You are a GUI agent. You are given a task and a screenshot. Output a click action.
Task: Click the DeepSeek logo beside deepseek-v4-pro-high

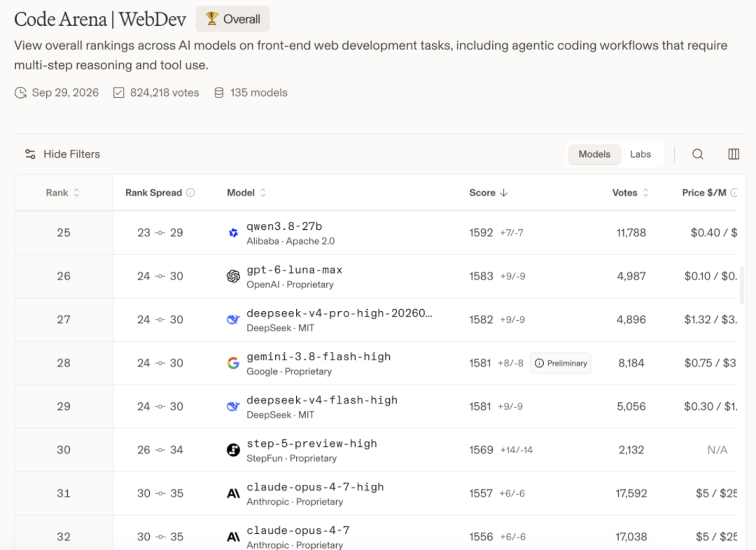pyautogui.click(x=233, y=320)
